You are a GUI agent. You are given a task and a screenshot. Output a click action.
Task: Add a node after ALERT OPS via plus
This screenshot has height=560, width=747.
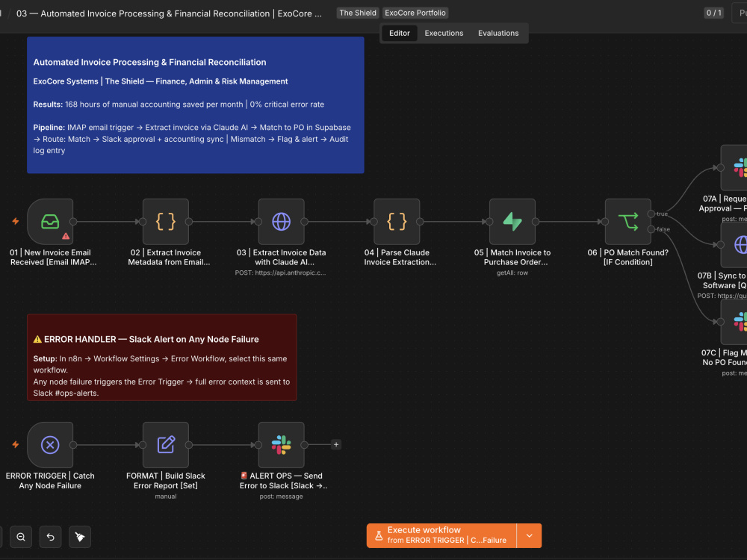click(x=336, y=445)
